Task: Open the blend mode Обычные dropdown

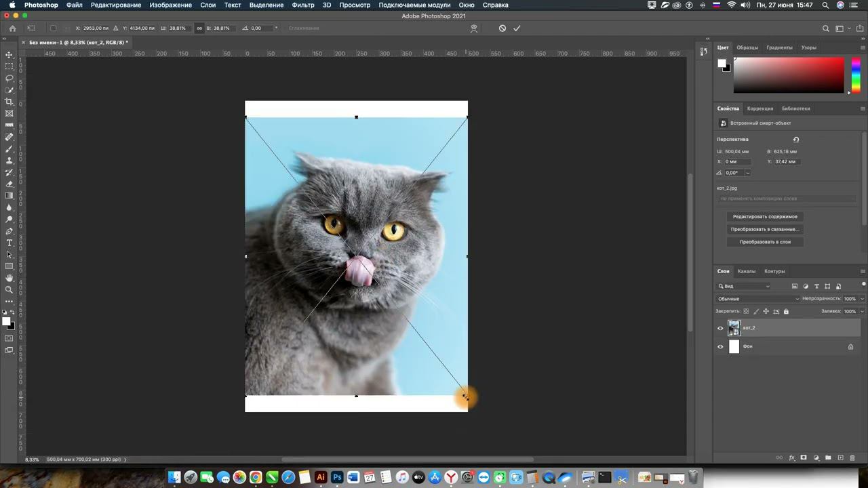Action: pyautogui.click(x=758, y=299)
